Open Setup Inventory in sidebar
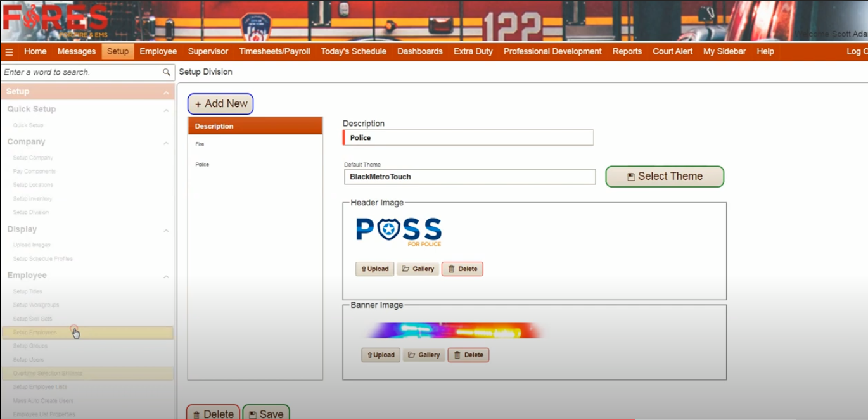 [x=32, y=199]
